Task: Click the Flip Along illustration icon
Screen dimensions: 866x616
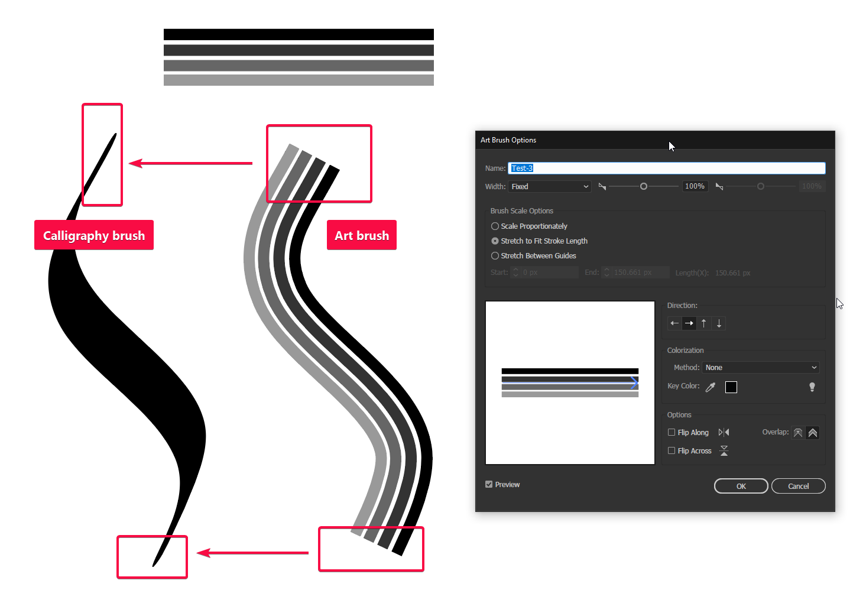Action: click(724, 432)
